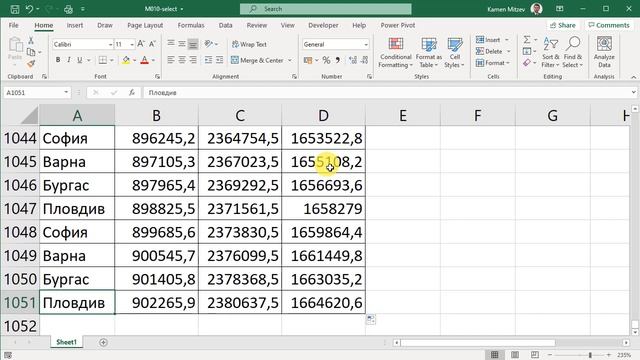Open the Format cells menu
Image resolution: width=640 pixels, height=360 pixels.
(x=493, y=63)
